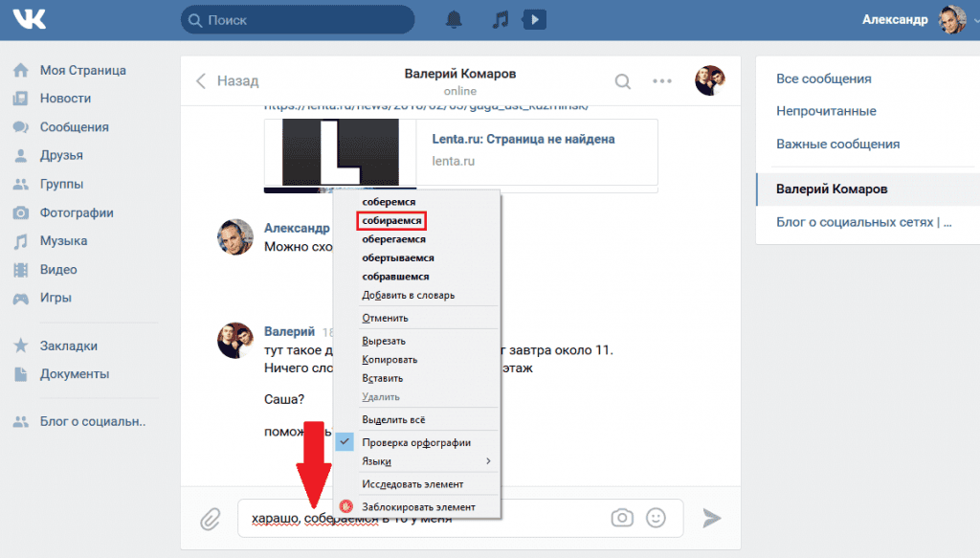Send the message with the arrow icon
Screen dimensions: 980x558
[711, 518]
